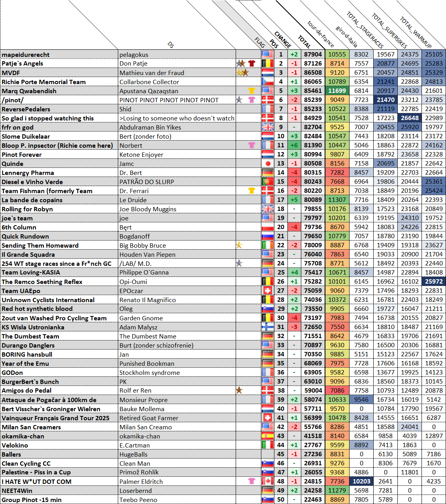Click the dark blue 25972 warmup cell
Viewport: 446px width, 504px height.
point(434,282)
